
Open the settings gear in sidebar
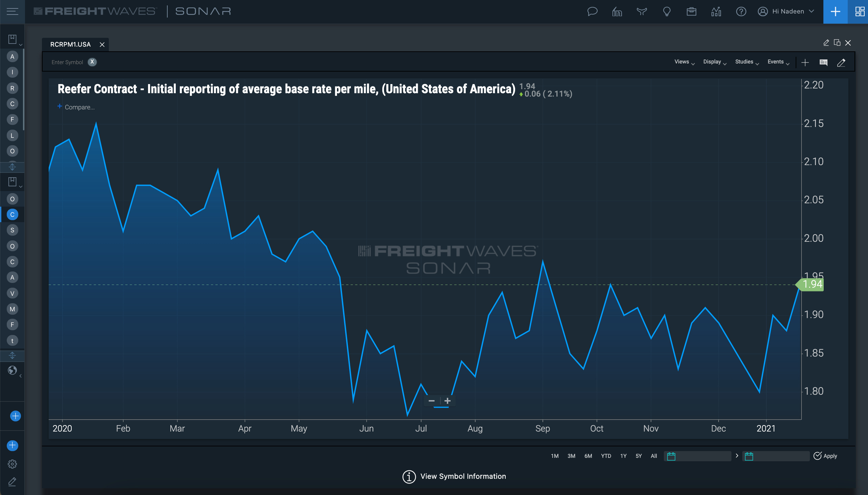click(x=12, y=464)
